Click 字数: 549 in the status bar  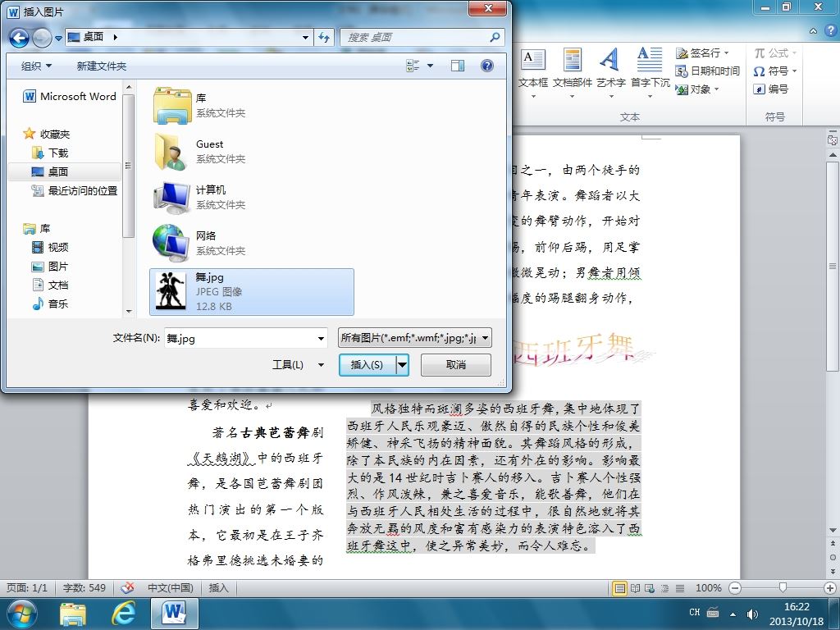click(84, 587)
